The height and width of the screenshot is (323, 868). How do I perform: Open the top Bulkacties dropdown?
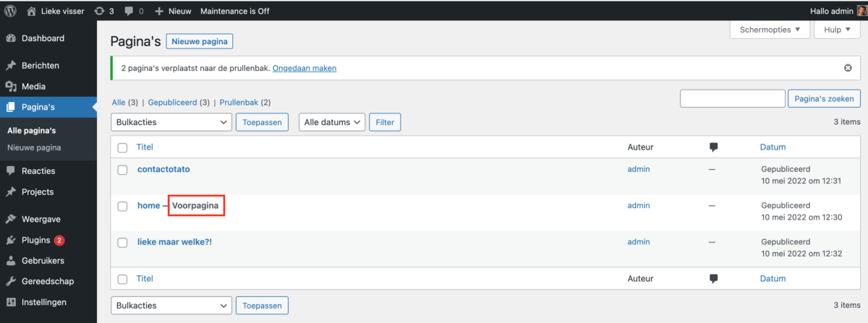tap(171, 122)
